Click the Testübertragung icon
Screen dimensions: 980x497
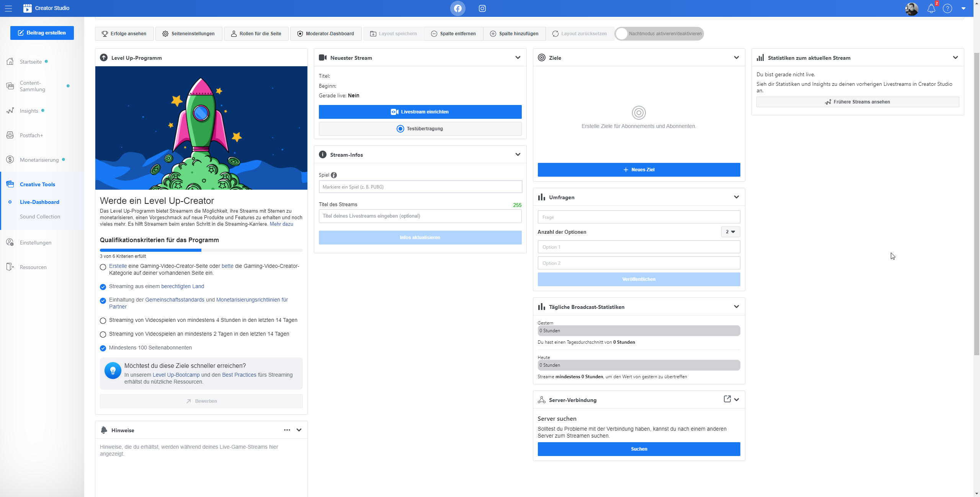click(400, 129)
